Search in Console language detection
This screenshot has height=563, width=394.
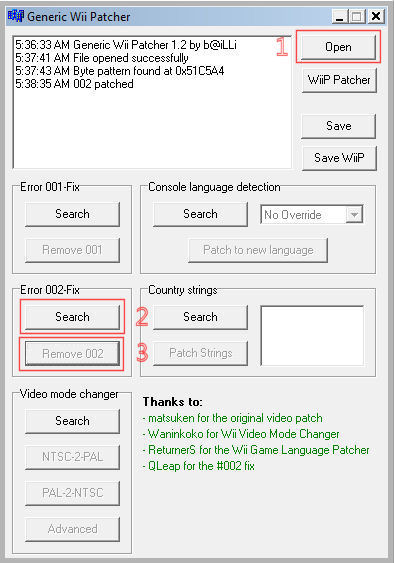[200, 214]
